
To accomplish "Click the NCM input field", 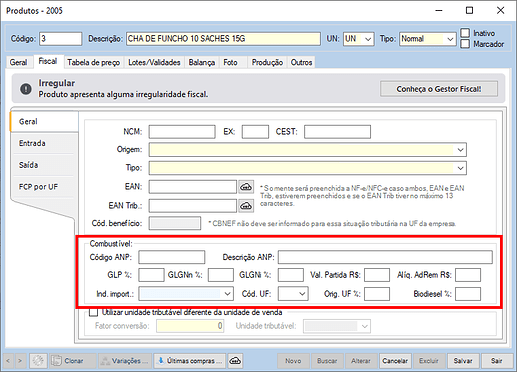I will (x=182, y=132).
